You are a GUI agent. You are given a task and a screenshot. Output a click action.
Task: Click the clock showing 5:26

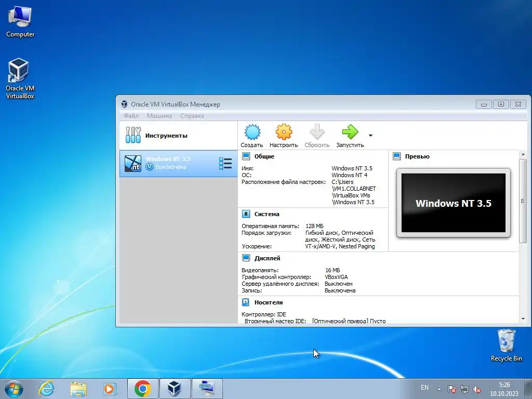504,389
